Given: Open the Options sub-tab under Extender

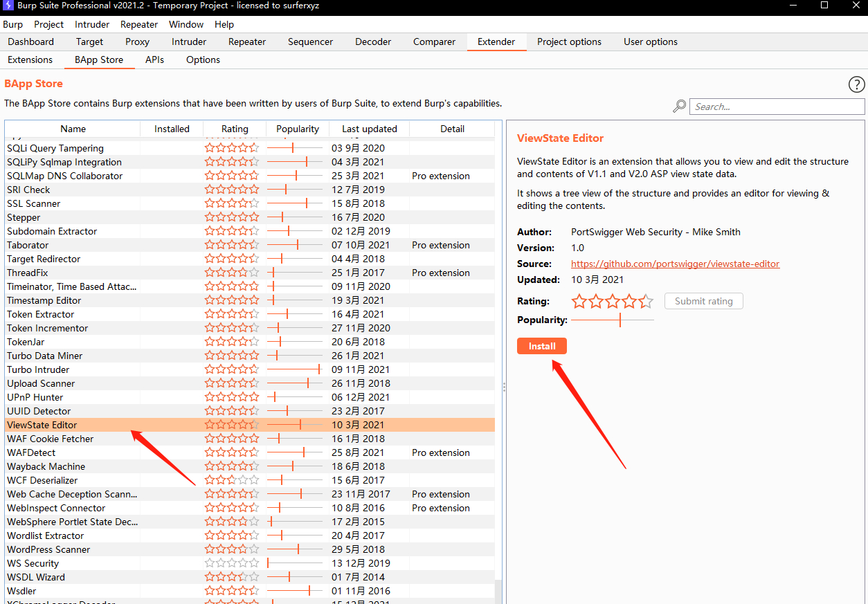Looking at the screenshot, I should (x=203, y=60).
